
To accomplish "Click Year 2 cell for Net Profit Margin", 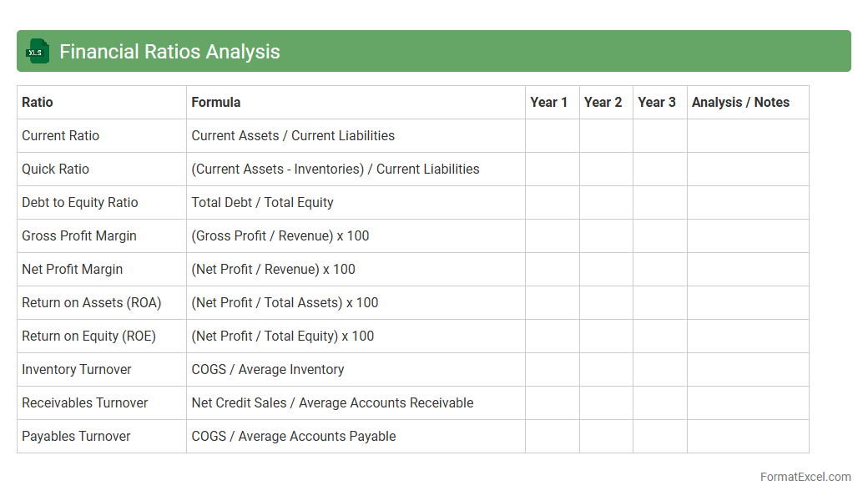I will [x=606, y=269].
